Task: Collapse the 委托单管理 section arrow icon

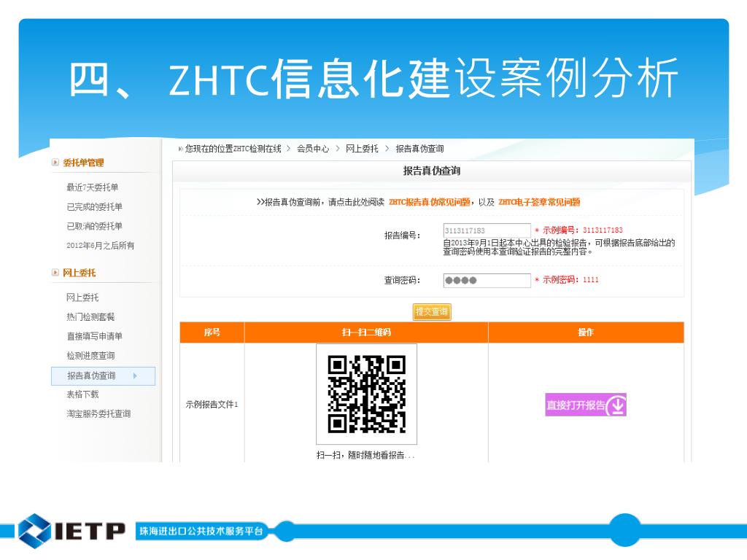Action: [x=55, y=163]
